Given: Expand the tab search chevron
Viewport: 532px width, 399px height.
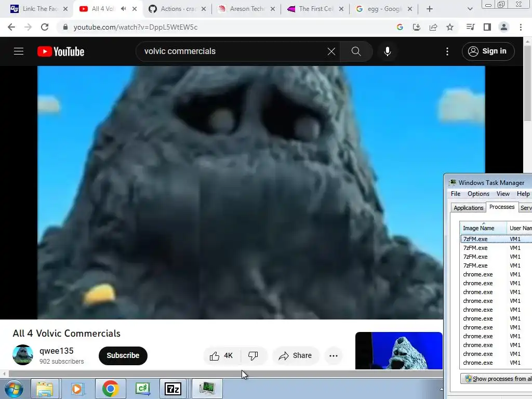Looking at the screenshot, I should (x=470, y=9).
